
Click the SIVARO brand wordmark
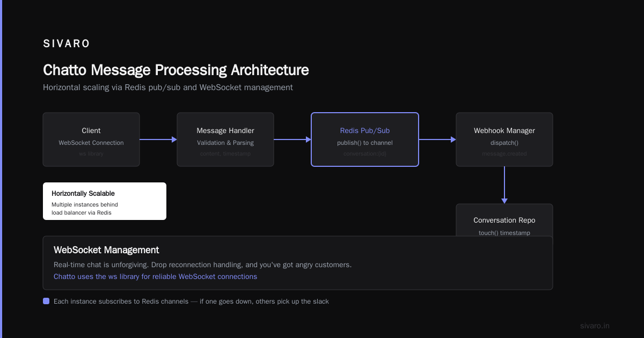67,44
